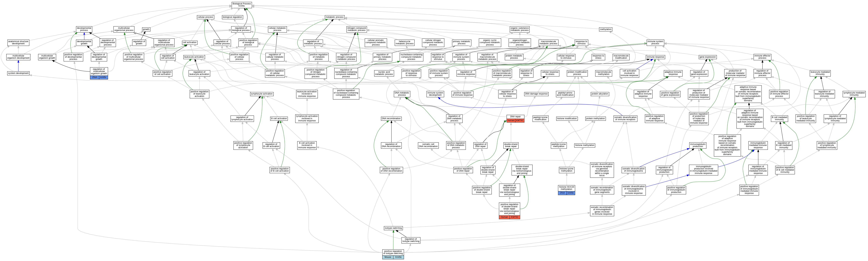Click the 'DNA repair' node
The image size is (868, 261).
[515, 116]
